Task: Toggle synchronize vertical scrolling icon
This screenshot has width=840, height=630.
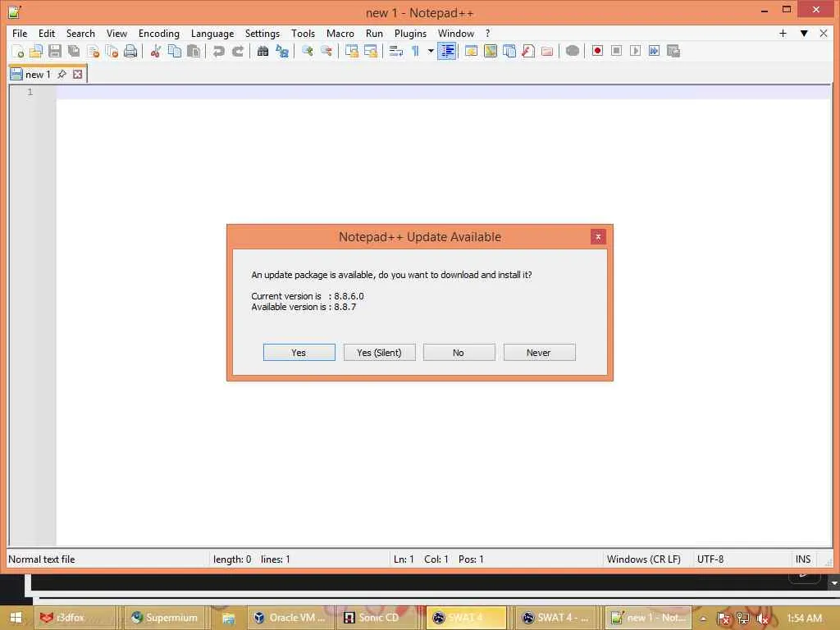Action: click(351, 51)
